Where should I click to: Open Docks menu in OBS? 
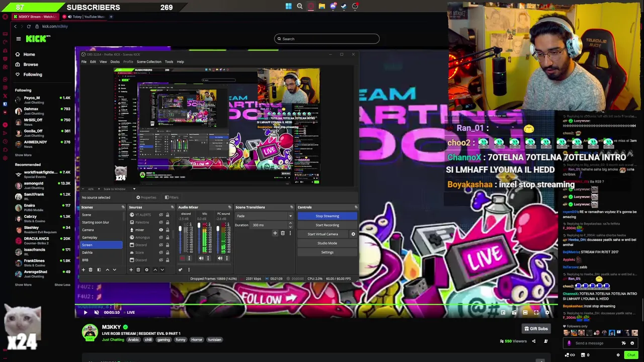(x=115, y=62)
